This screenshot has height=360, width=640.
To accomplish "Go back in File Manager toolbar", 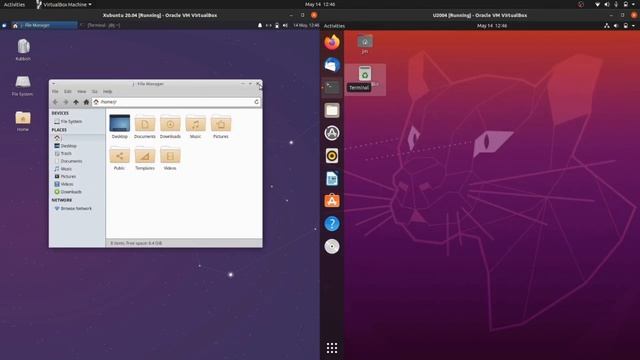I will pos(56,102).
